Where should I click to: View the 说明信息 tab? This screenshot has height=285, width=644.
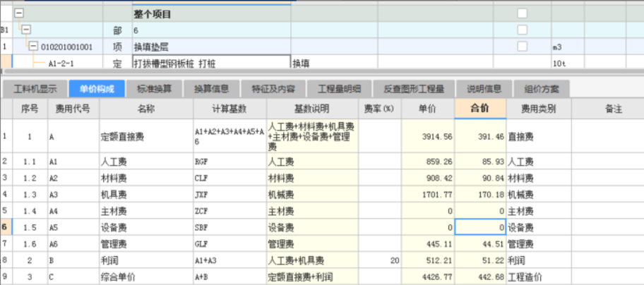484,89
